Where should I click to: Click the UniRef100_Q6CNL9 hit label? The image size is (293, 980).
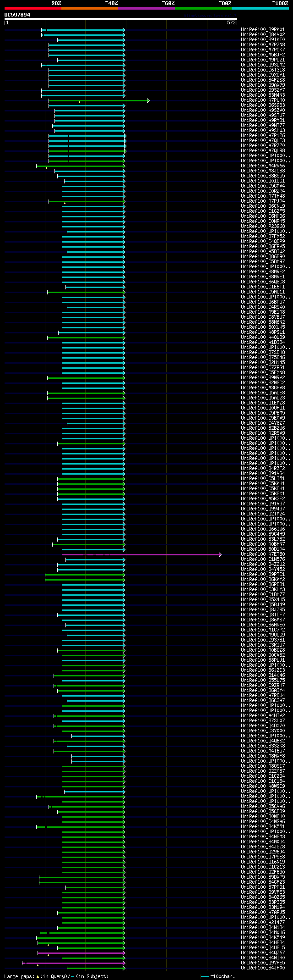[263, 206]
